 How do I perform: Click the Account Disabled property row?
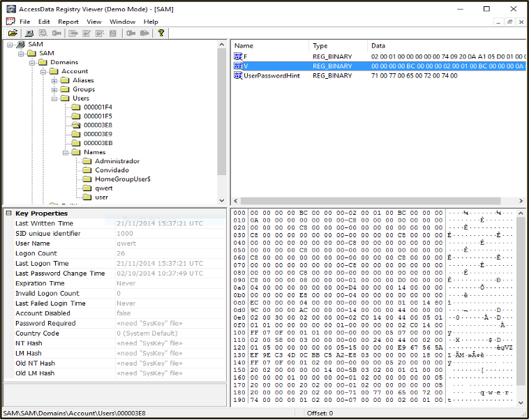pos(115,313)
